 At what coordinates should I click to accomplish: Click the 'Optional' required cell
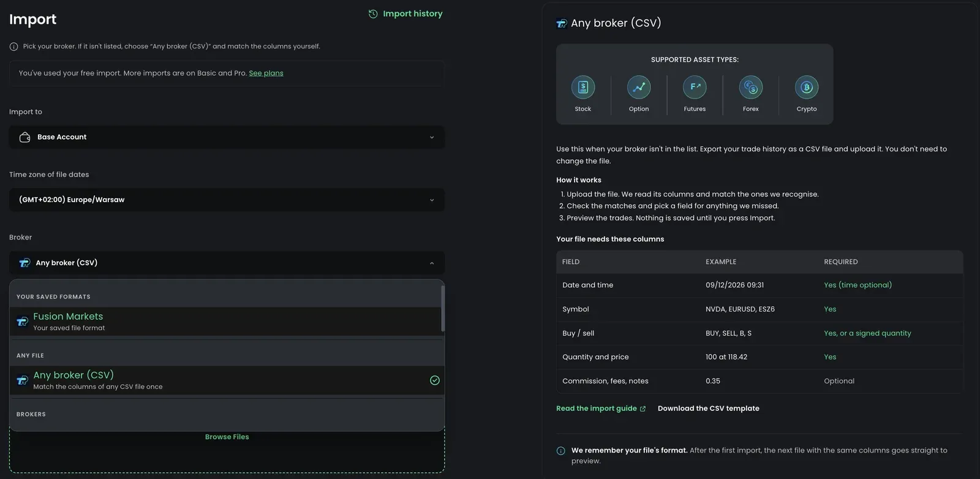839,381
